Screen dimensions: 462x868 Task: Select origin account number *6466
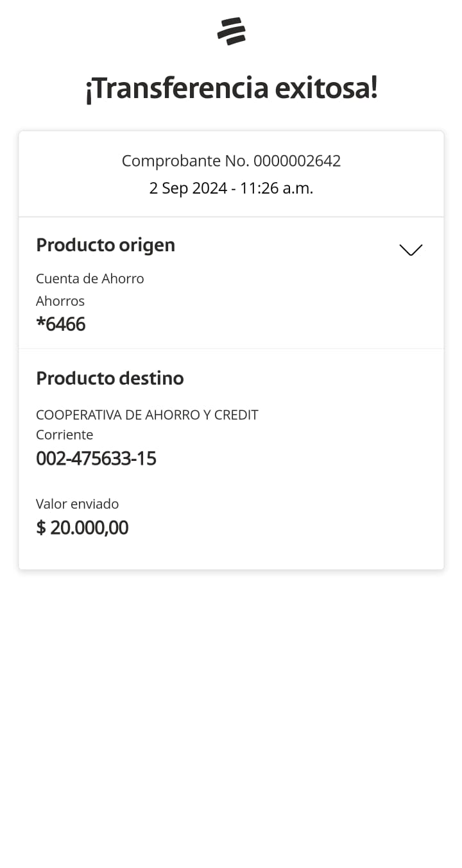click(x=61, y=324)
